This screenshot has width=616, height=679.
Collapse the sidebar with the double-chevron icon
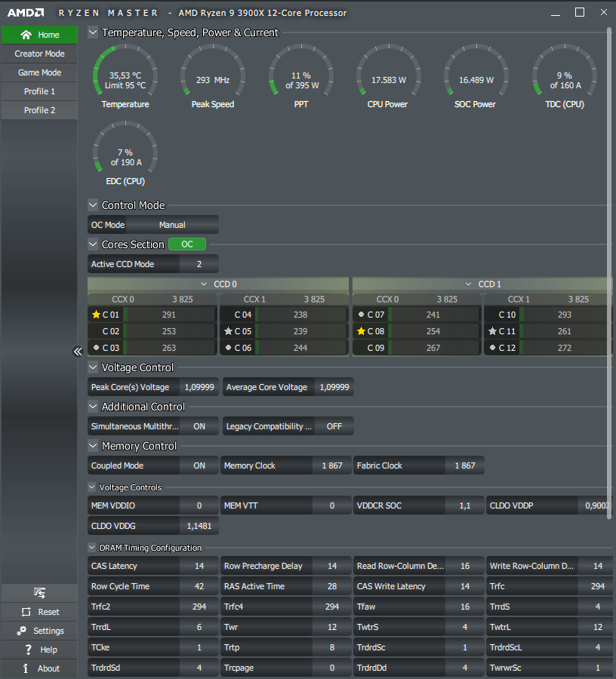[78, 352]
